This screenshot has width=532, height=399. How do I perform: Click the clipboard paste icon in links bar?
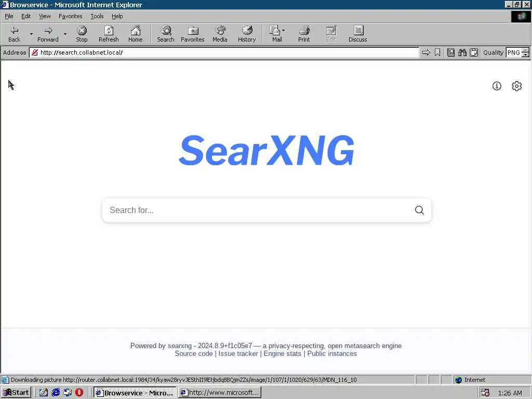474,52
